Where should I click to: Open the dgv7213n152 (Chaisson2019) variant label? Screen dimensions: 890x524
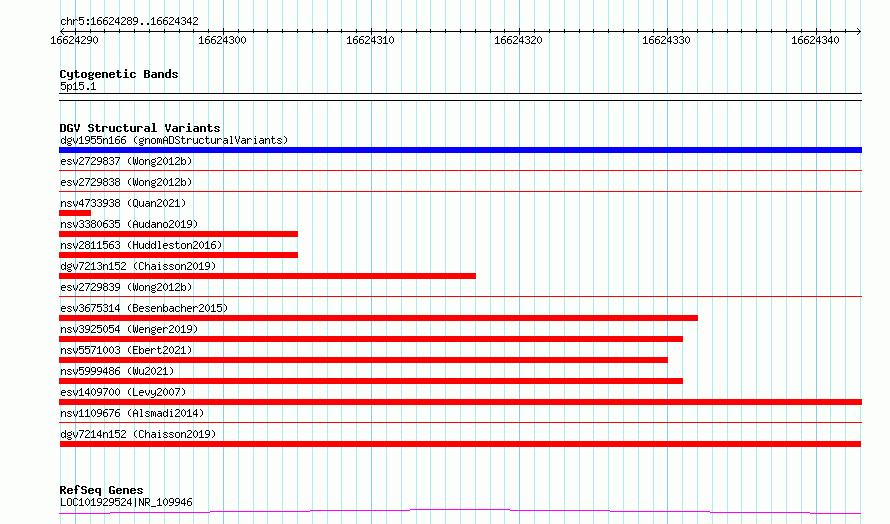coord(138,266)
